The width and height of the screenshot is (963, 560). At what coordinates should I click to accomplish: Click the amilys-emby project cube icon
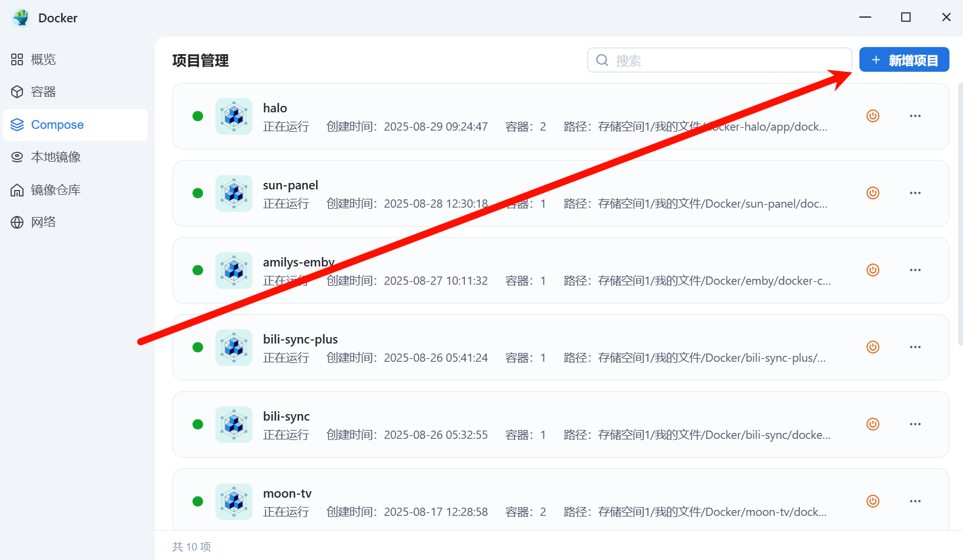(234, 271)
